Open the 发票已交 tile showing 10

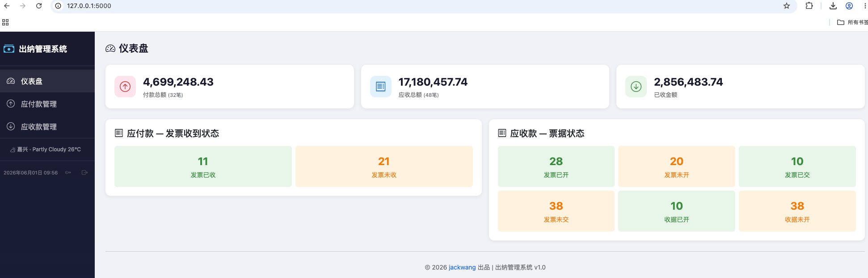point(797,166)
